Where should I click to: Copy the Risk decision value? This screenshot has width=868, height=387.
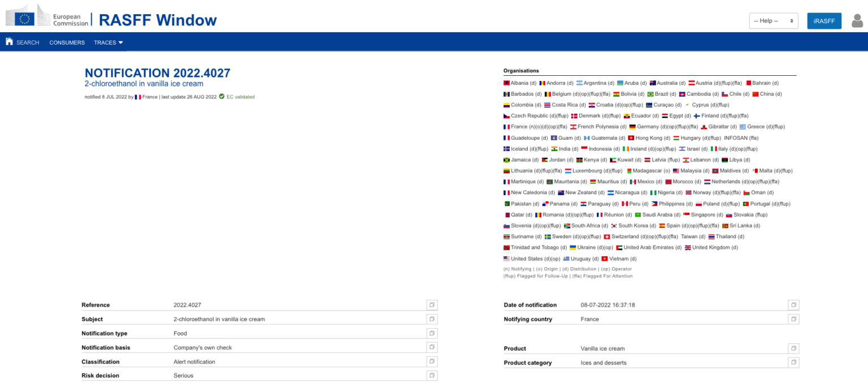pyautogui.click(x=432, y=375)
